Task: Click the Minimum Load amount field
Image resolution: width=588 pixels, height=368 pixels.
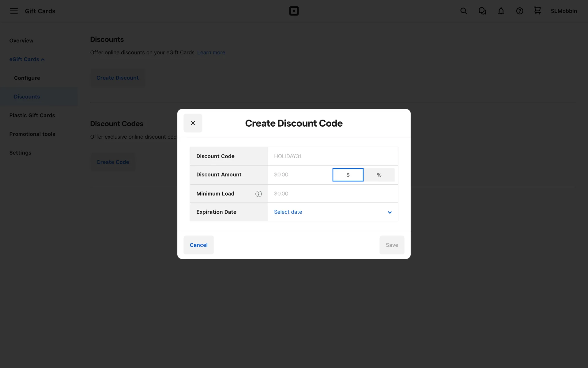Action: click(x=333, y=194)
